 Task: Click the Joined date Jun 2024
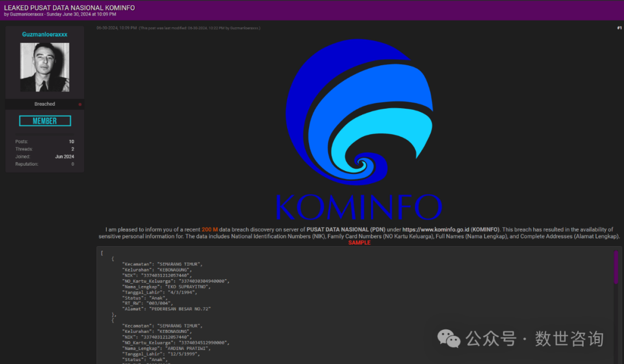(x=65, y=157)
